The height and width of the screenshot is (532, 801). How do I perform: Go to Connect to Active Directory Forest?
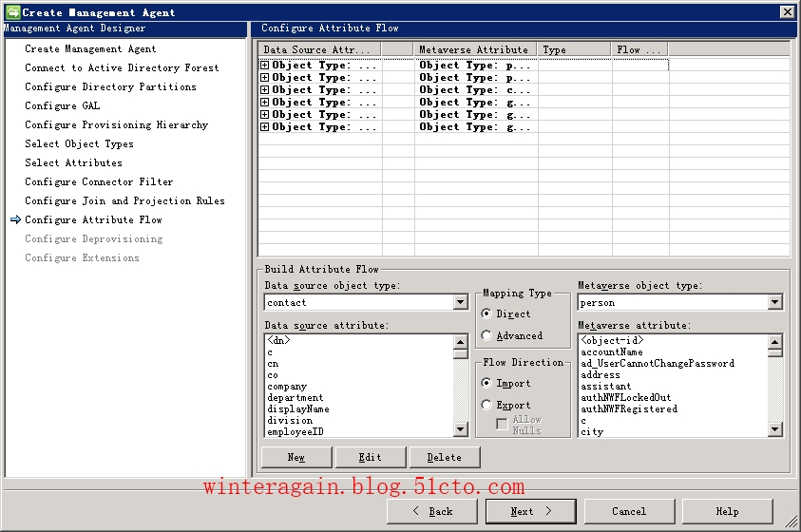pyautogui.click(x=122, y=67)
